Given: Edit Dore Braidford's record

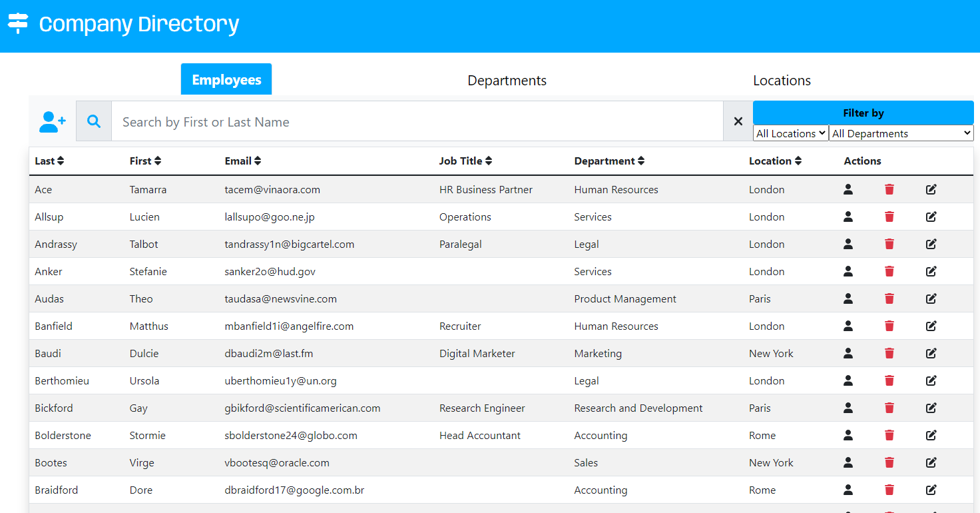Looking at the screenshot, I should tap(931, 490).
